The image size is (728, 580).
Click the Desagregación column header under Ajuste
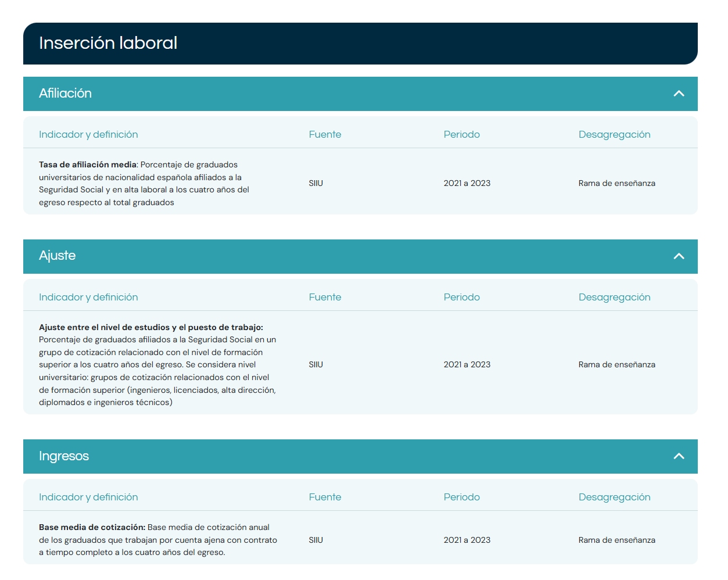click(x=614, y=297)
